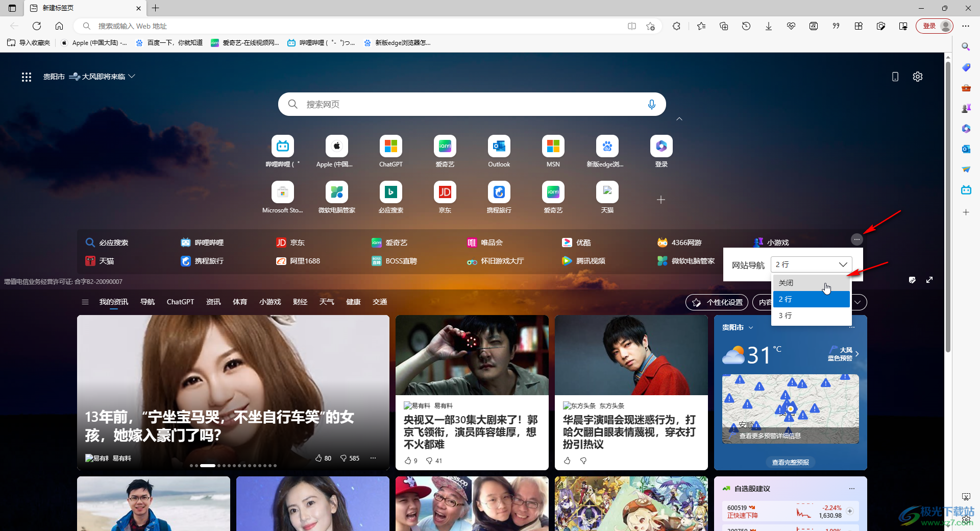Click 查看完整预报 weather link
Viewport: 980px width, 531px height.
[x=790, y=463]
